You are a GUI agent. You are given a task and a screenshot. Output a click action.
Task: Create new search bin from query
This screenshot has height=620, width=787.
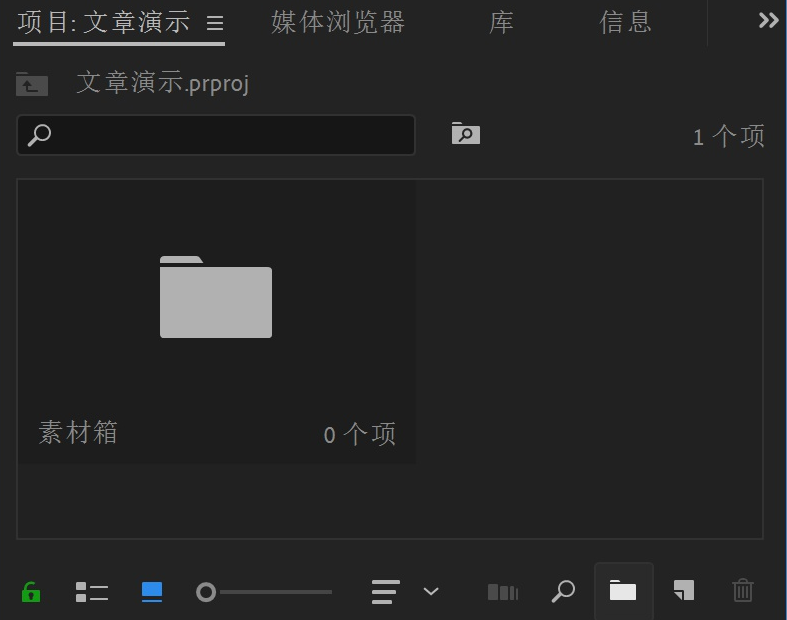[x=466, y=133]
